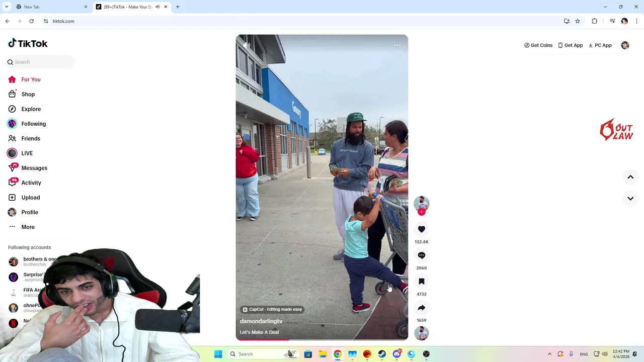
Task: Bookmark this page with star icon
Action: pos(578,21)
